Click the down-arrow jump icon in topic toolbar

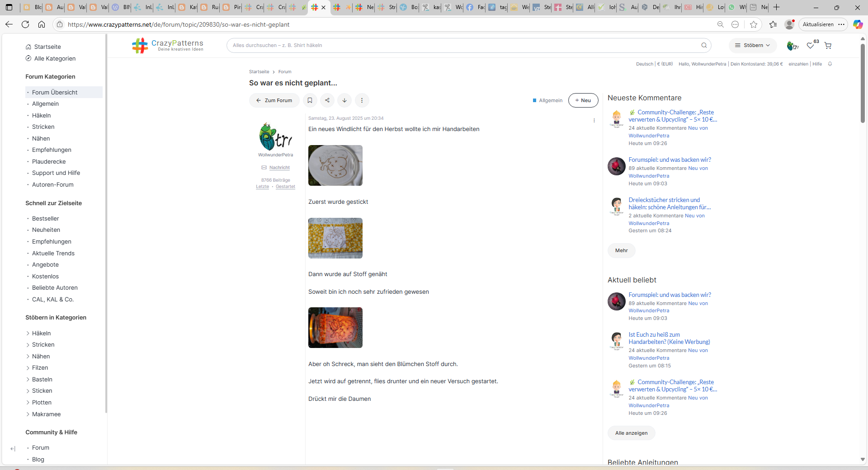(344, 100)
